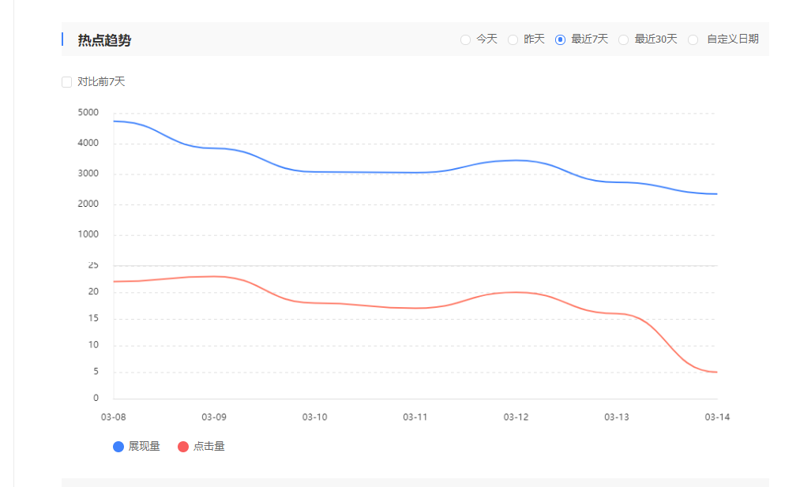The image size is (800, 487).
Task: Click the 热点趋势 section title
Action: click(x=104, y=40)
